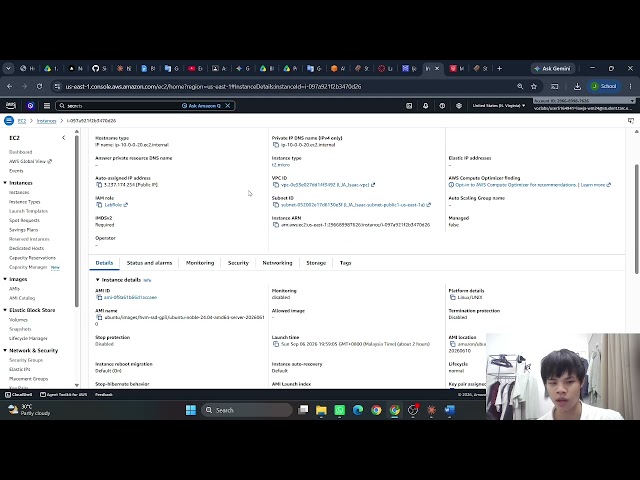Copy the AMI name
Image resolution: width=640 pixels, height=480 pixels.
pyautogui.click(x=99, y=318)
